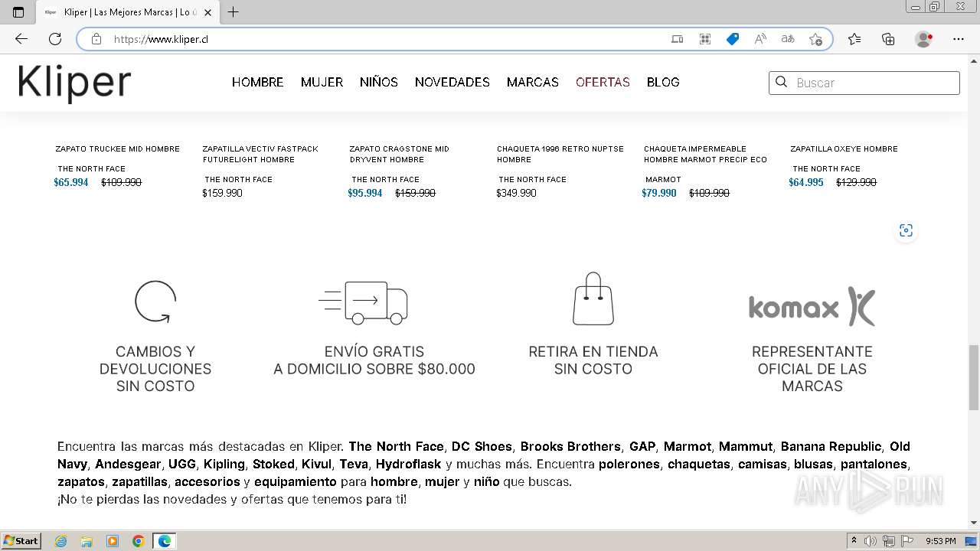Open Zapato Truckee Mid Hombre product
The width and height of the screenshot is (980, 551).
coord(117,148)
